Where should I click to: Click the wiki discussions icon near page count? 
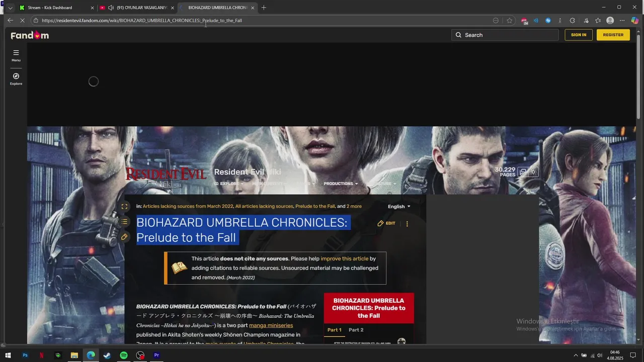523,172
